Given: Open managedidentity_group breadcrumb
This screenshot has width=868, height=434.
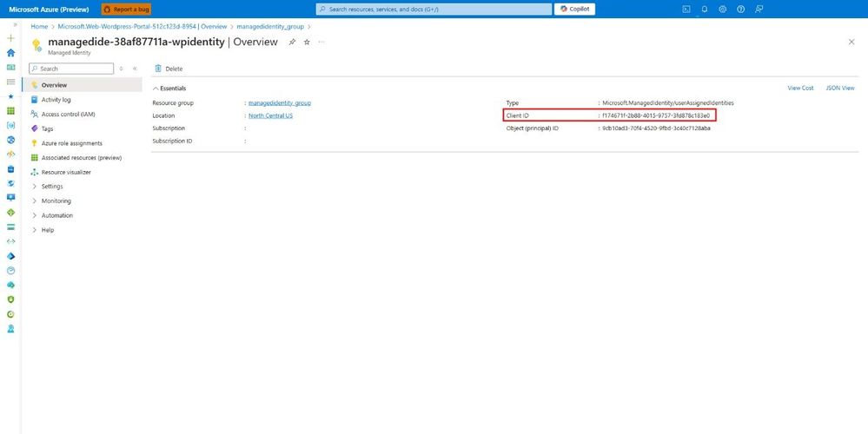Looking at the screenshot, I should (270, 27).
